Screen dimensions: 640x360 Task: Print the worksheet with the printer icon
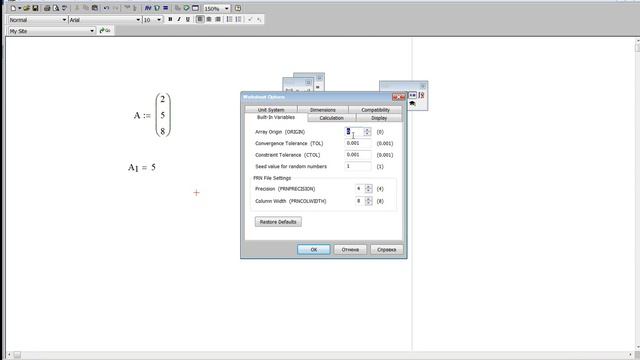coord(47,8)
